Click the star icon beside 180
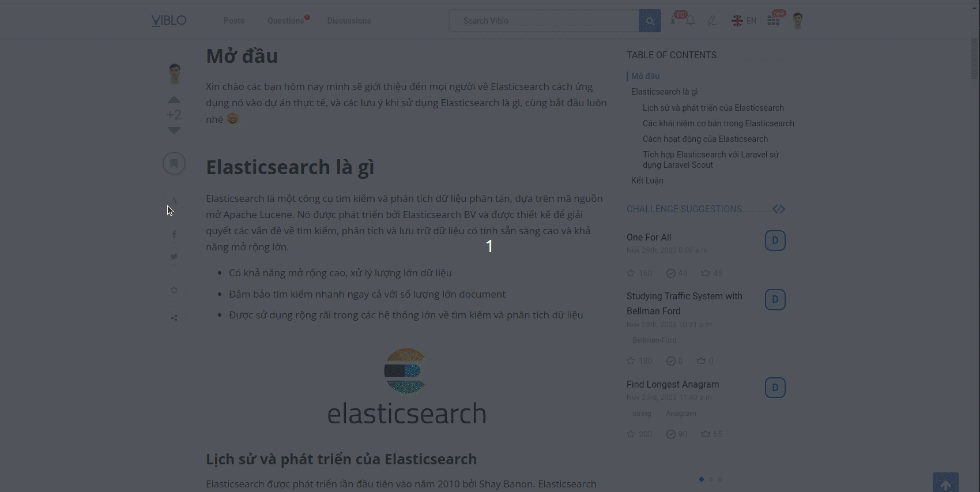980x492 pixels. click(x=631, y=360)
